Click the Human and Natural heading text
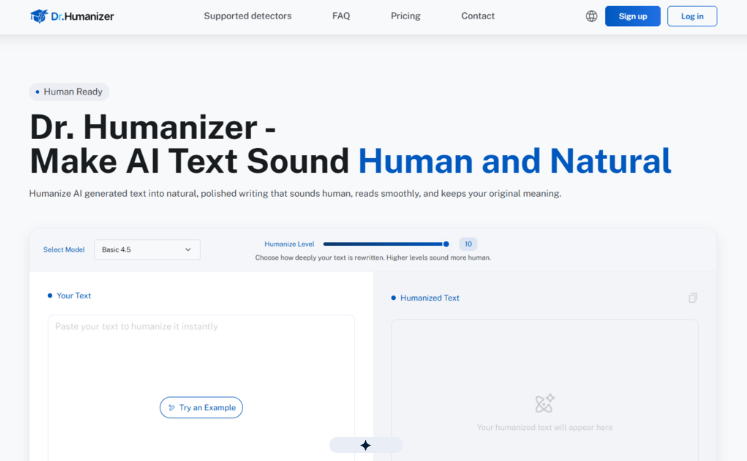 tap(515, 161)
